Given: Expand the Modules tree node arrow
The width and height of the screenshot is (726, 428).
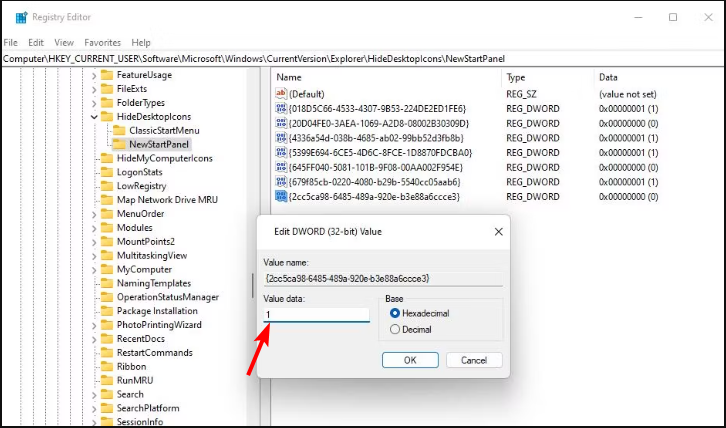Looking at the screenshot, I should [94, 228].
